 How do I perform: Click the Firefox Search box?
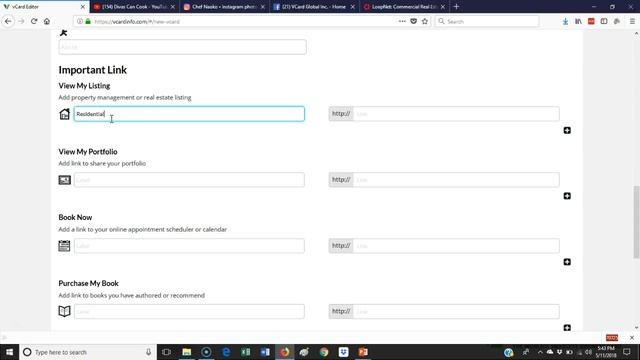(x=487, y=21)
